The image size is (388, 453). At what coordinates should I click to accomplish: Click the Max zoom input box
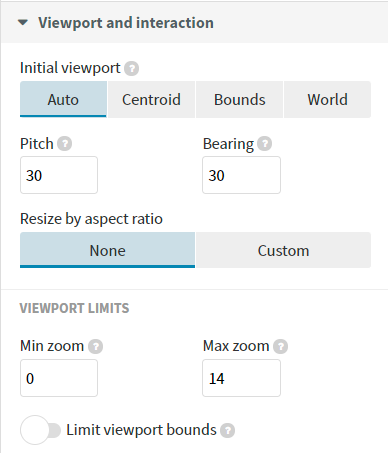(x=241, y=378)
